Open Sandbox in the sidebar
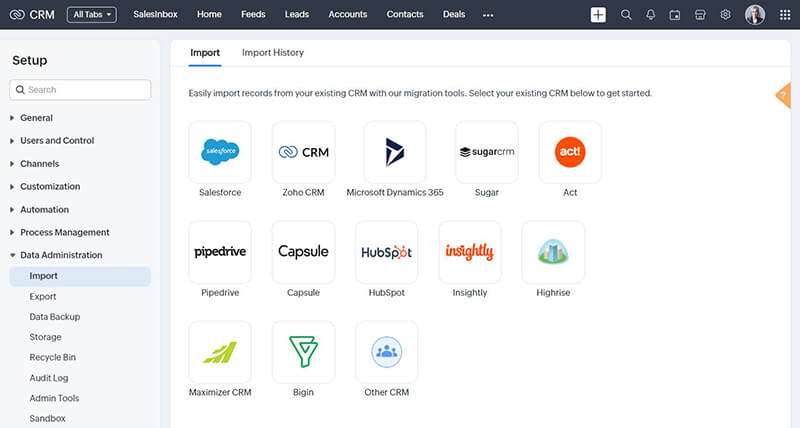The image size is (800, 428). [47, 419]
